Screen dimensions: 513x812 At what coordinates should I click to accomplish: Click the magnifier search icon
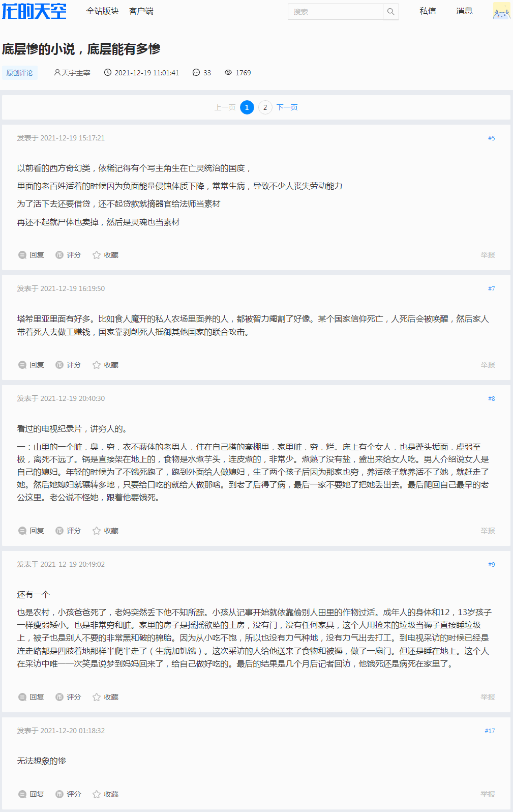pos(390,12)
